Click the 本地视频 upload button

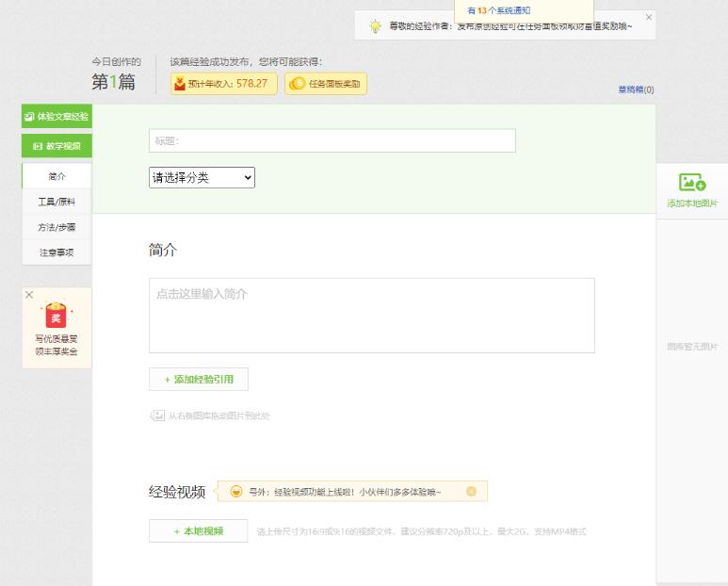point(198,530)
